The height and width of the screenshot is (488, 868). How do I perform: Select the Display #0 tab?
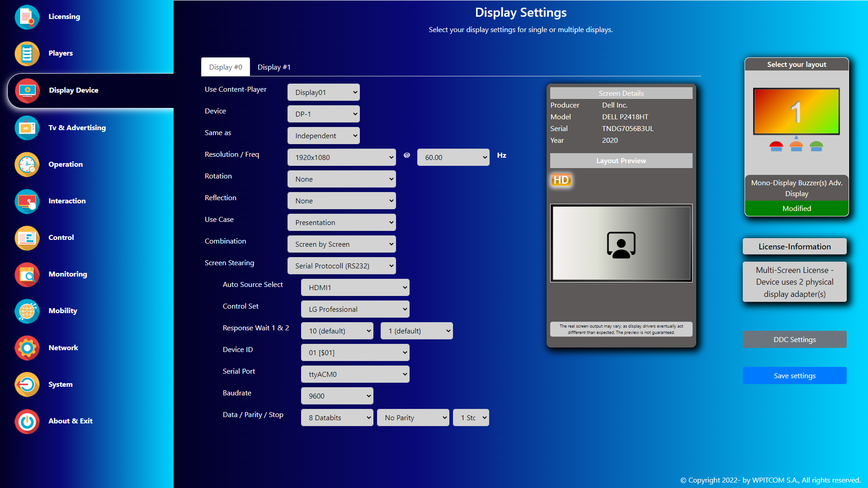click(225, 67)
